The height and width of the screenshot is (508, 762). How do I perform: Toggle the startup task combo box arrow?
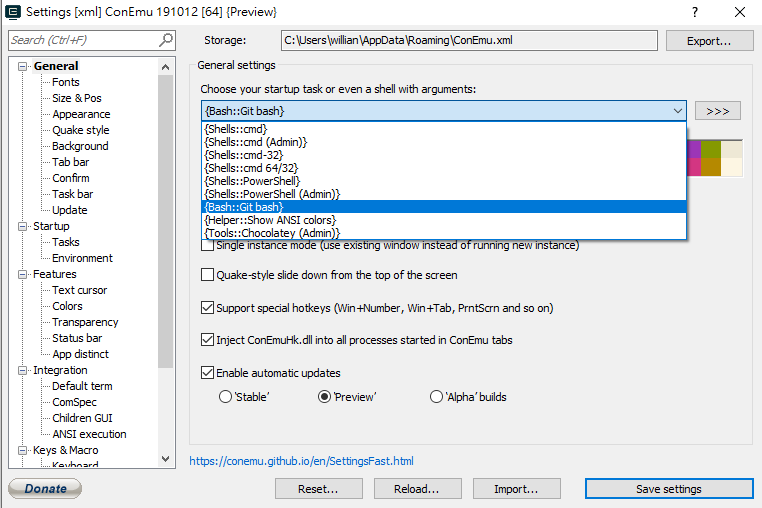677,111
